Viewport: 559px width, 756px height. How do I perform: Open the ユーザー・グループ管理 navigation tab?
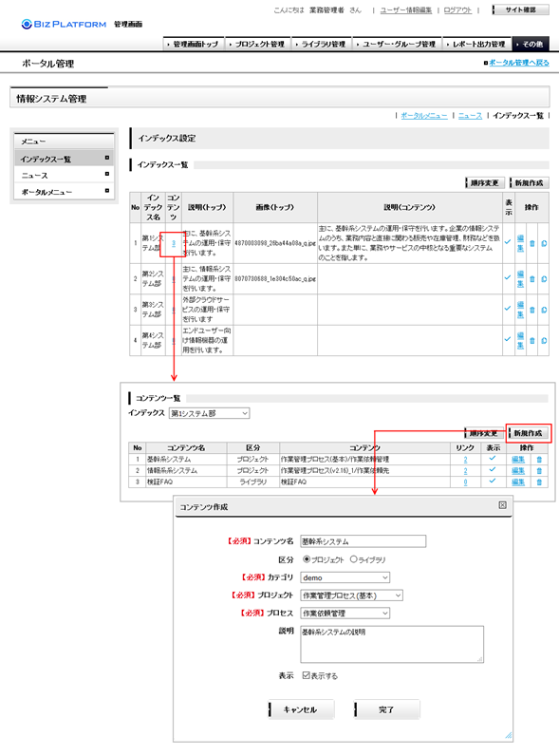[x=397, y=44]
